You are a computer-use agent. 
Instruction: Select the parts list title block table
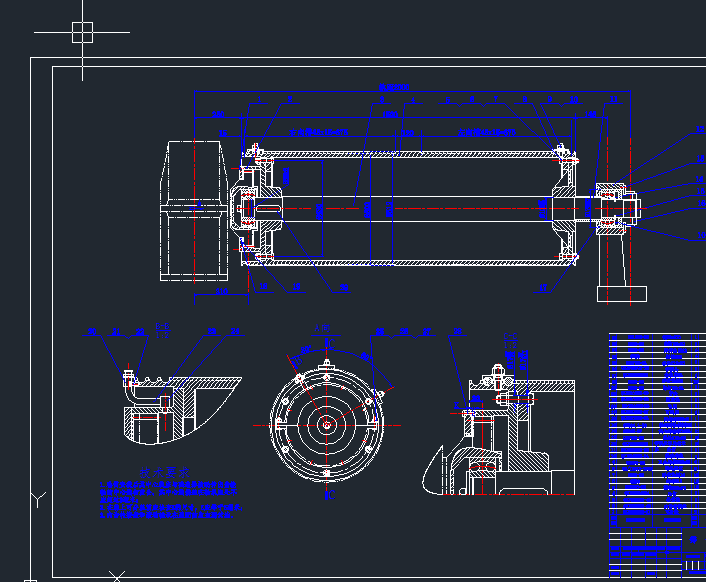pyautogui.click(x=657, y=455)
